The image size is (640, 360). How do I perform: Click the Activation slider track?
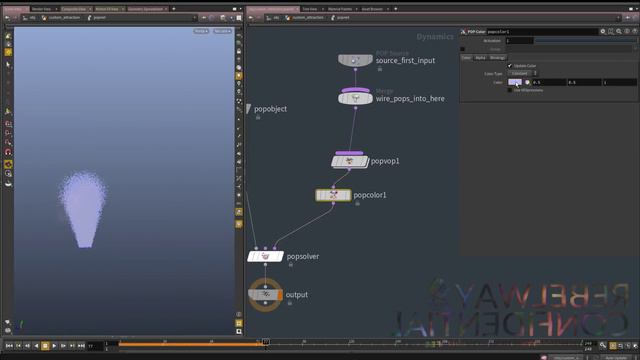[x=586, y=40]
